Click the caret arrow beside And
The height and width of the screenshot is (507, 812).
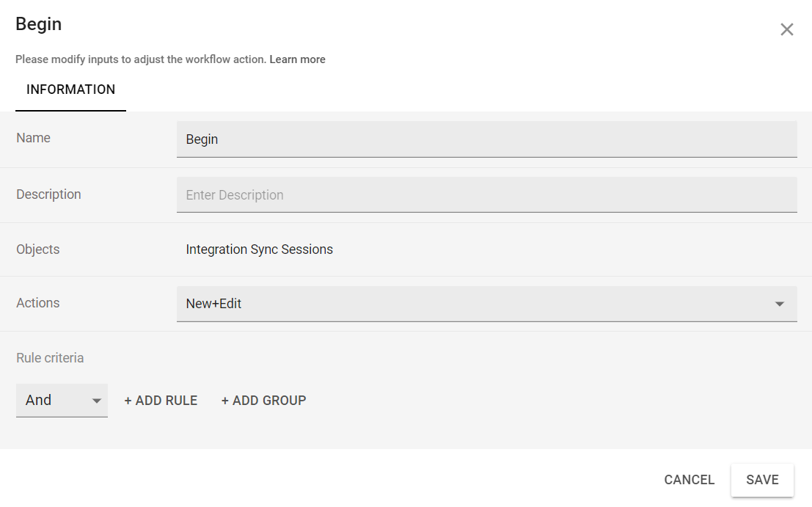pyautogui.click(x=96, y=401)
